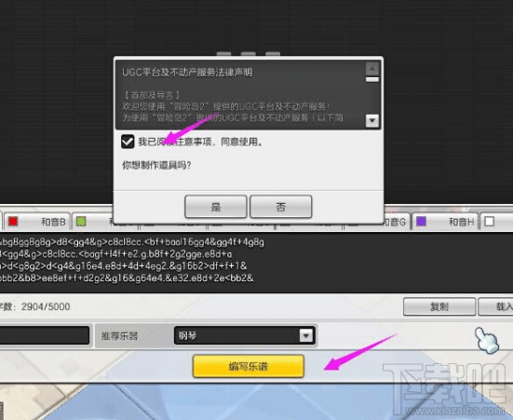
Task: Click the 你想制作道具吗? prompt text
Action: tap(156, 165)
